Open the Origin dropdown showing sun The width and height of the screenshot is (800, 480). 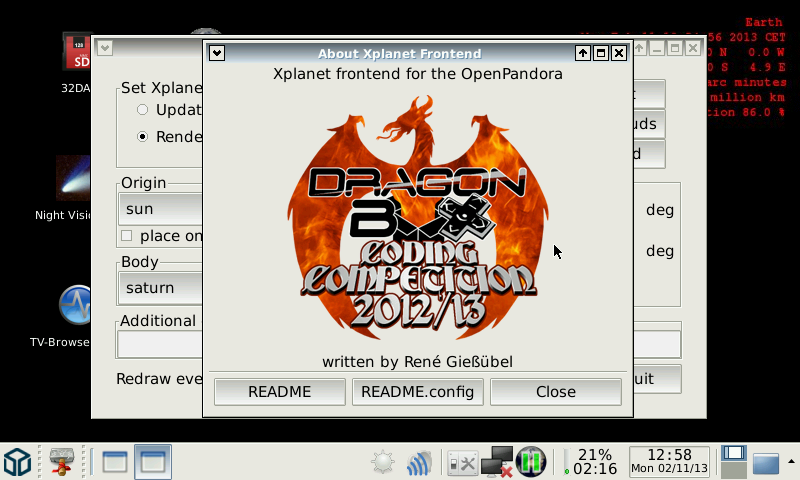pos(160,210)
